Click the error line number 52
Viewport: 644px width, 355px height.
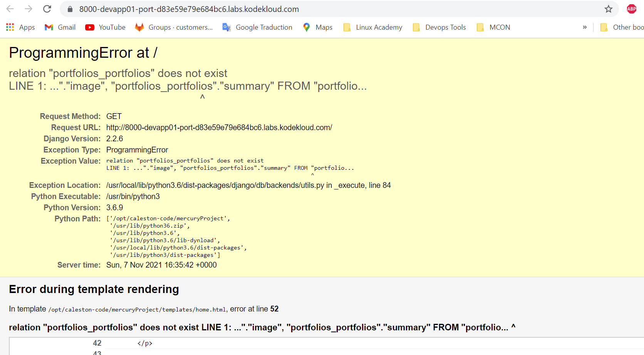pos(274,309)
